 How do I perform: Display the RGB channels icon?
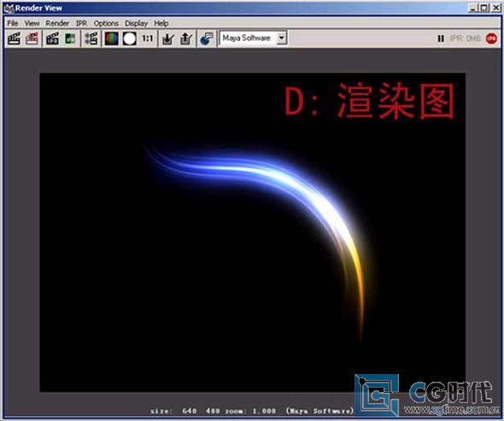click(x=112, y=38)
